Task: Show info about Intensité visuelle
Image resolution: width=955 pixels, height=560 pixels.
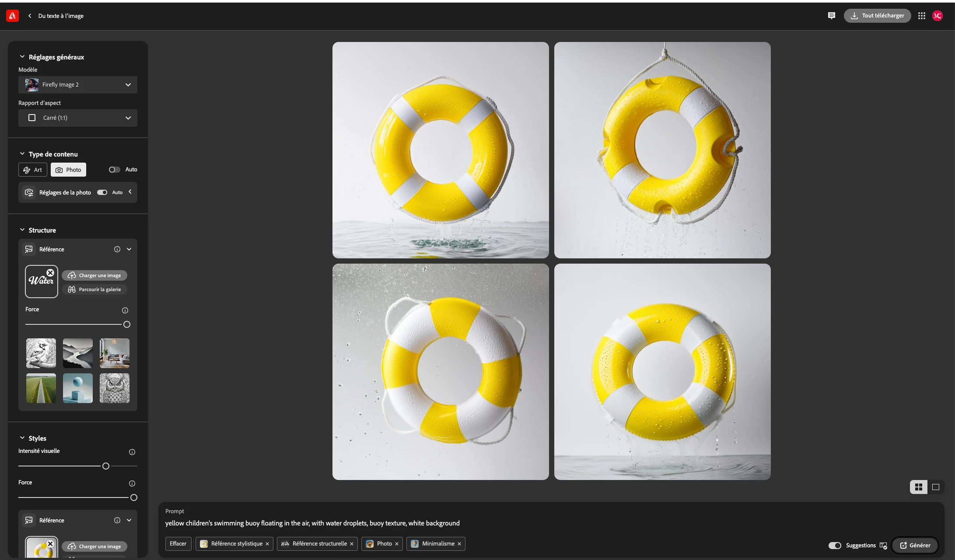Action: tap(132, 452)
